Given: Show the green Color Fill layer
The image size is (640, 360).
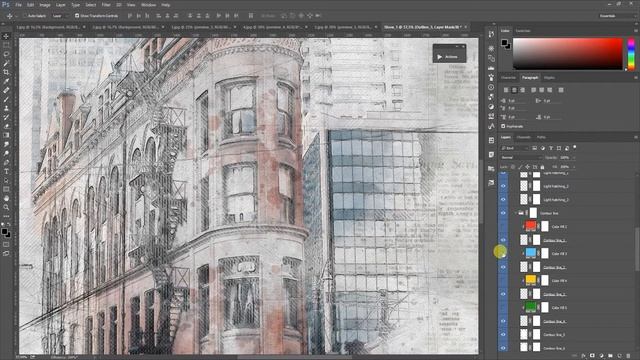Looking at the screenshot, I should pyautogui.click(x=503, y=307).
